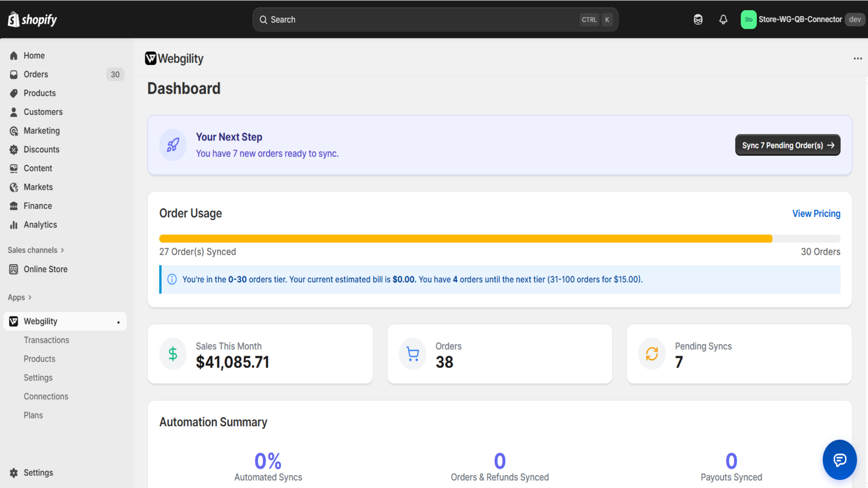
Task: Open Webgility Connections page
Action: click(x=46, y=396)
